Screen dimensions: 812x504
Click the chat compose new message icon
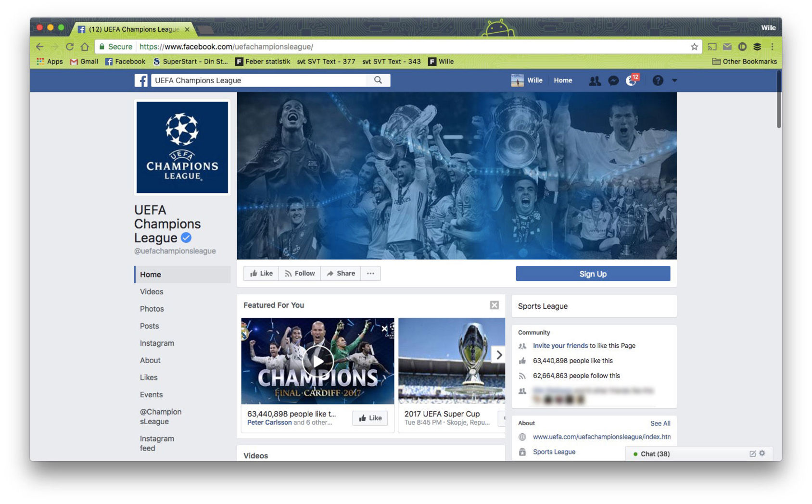[x=753, y=454]
